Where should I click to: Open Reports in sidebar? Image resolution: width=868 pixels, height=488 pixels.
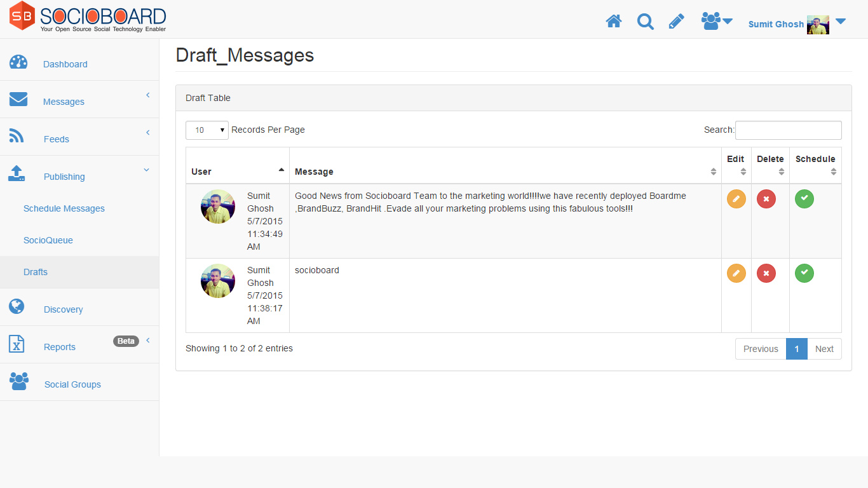tap(60, 347)
